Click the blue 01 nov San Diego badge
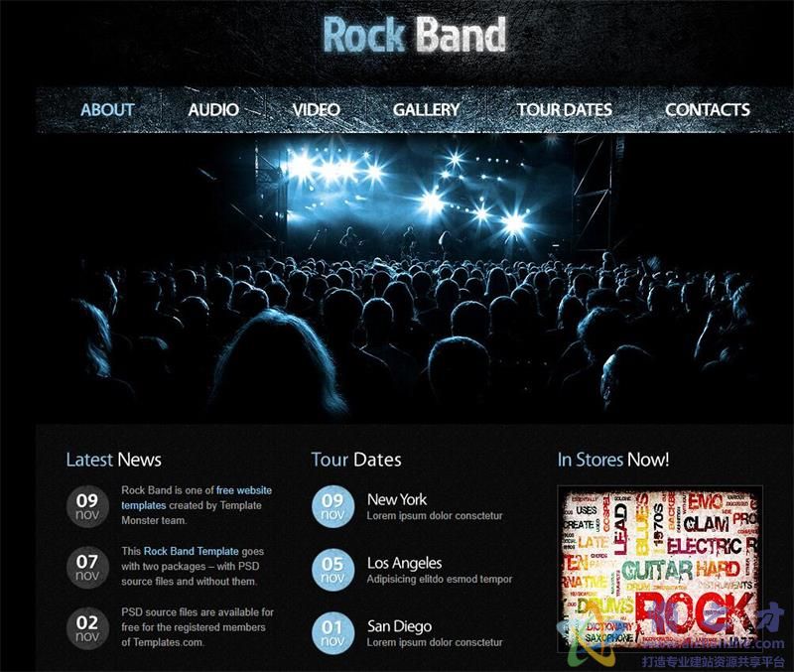794x672 pixels. (x=332, y=633)
